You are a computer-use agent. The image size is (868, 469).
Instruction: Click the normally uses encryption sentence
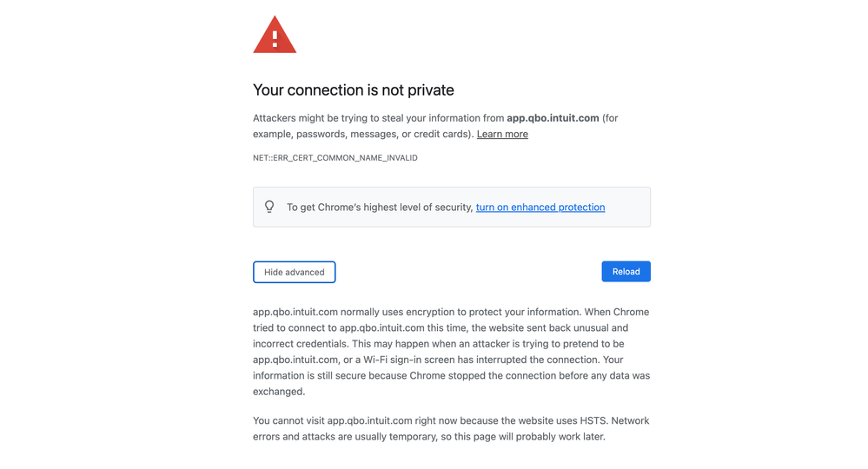(x=434, y=312)
